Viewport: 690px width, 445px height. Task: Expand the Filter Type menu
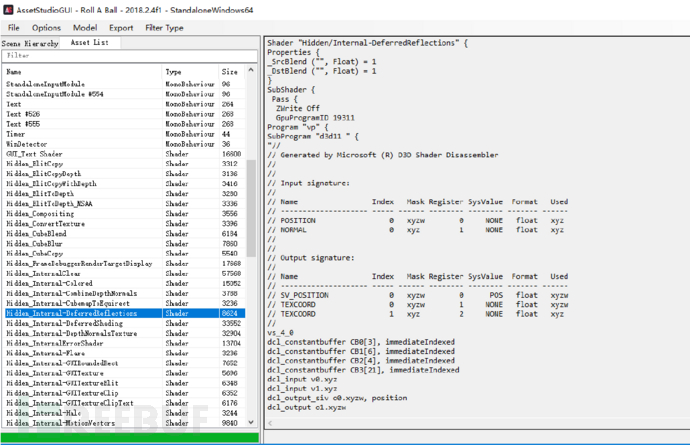pos(164,28)
